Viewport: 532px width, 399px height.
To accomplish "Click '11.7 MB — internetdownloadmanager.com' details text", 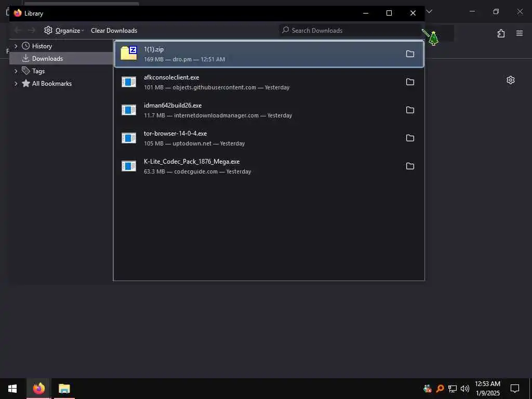I will pyautogui.click(x=201, y=115).
